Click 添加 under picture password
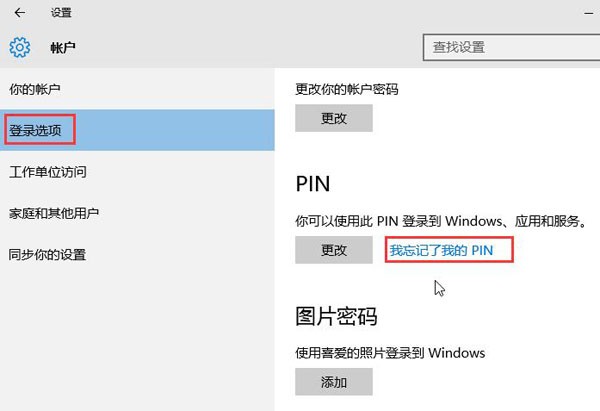Image resolution: width=600 pixels, height=411 pixels. pos(334,382)
